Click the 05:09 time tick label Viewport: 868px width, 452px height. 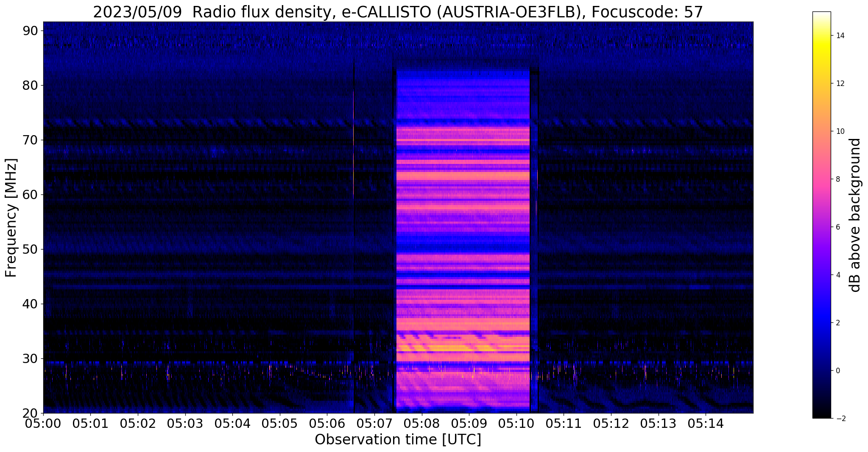point(469,424)
